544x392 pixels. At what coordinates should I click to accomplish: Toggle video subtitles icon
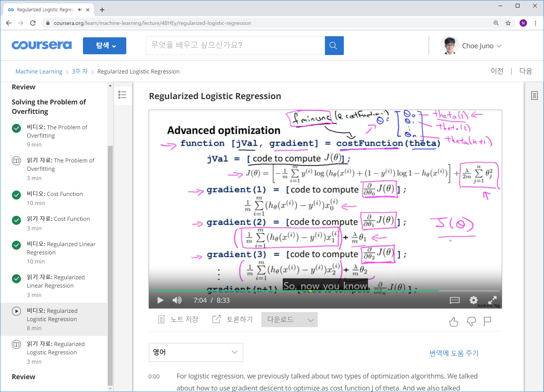pyautogui.click(x=455, y=300)
